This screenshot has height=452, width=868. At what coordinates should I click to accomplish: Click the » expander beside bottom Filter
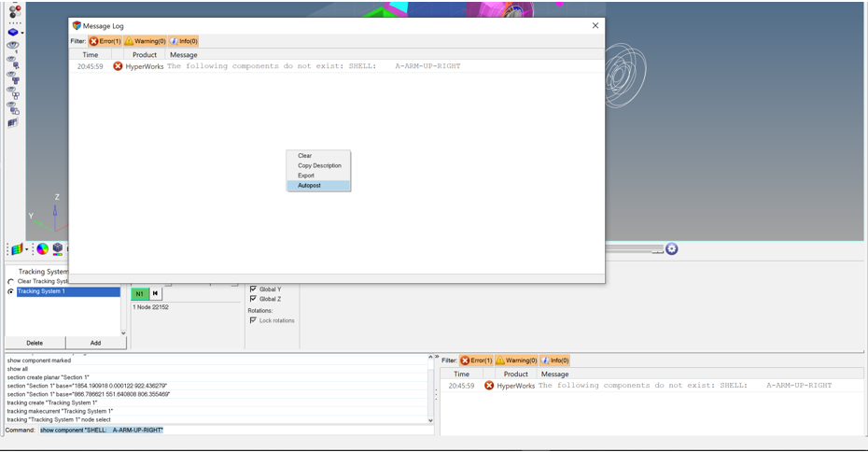[x=437, y=357]
